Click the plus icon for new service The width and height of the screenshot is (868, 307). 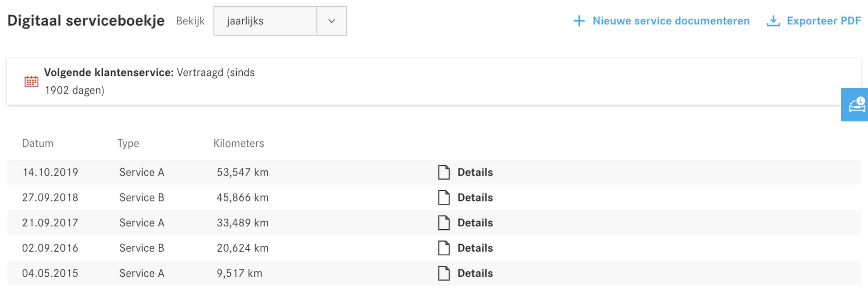click(x=579, y=21)
